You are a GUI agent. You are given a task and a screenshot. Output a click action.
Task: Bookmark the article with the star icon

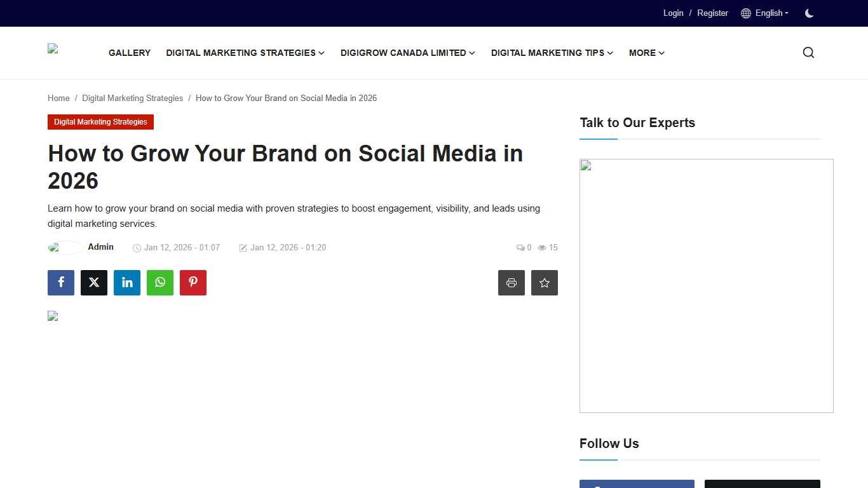pos(544,282)
